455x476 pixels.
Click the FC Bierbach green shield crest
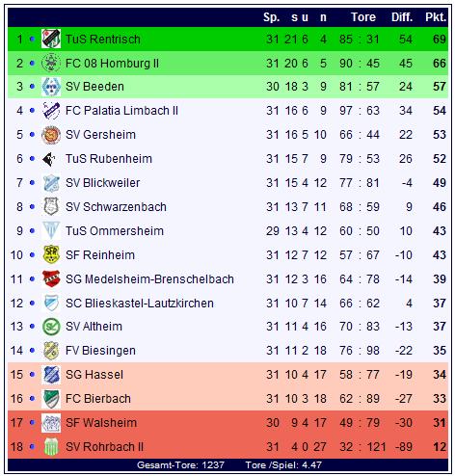point(51,399)
